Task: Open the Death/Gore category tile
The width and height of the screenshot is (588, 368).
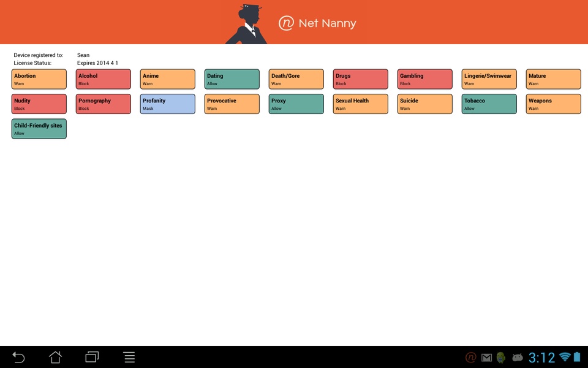Action: point(296,79)
